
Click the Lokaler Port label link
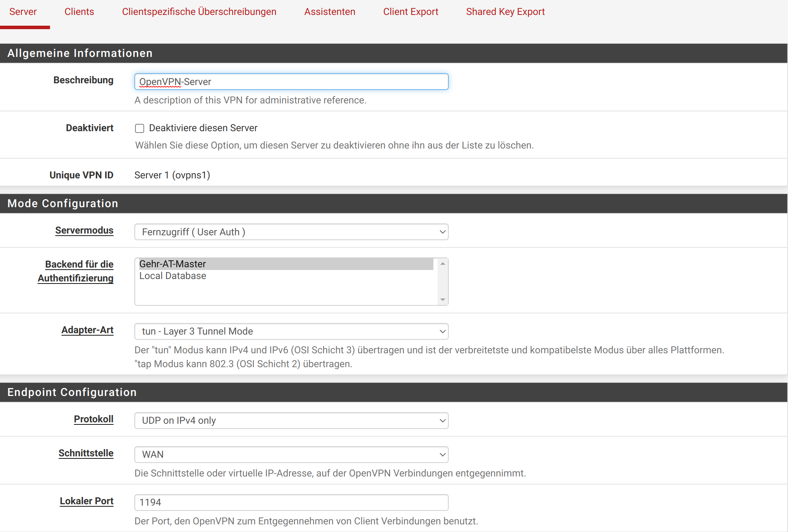[86, 501]
